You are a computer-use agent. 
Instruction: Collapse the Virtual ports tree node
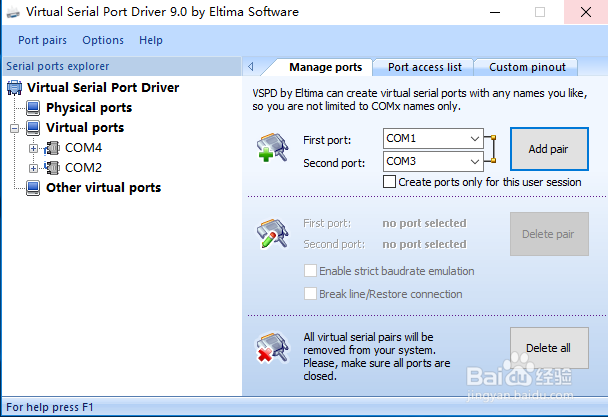click(14, 128)
